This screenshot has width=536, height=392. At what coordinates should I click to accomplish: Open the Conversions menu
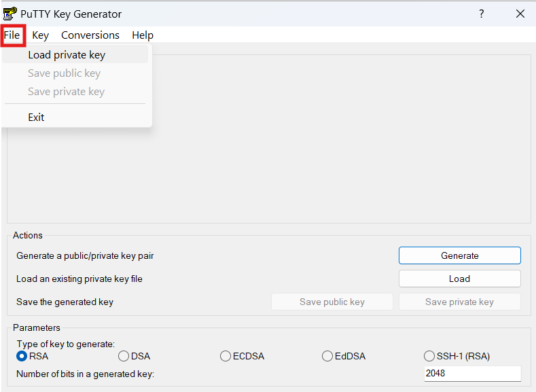pos(90,35)
